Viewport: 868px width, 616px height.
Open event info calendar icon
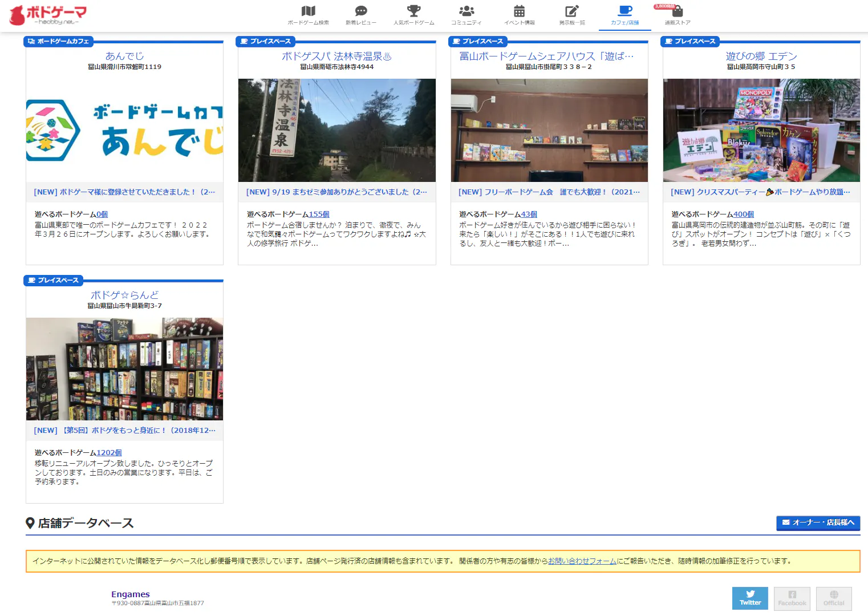click(519, 11)
